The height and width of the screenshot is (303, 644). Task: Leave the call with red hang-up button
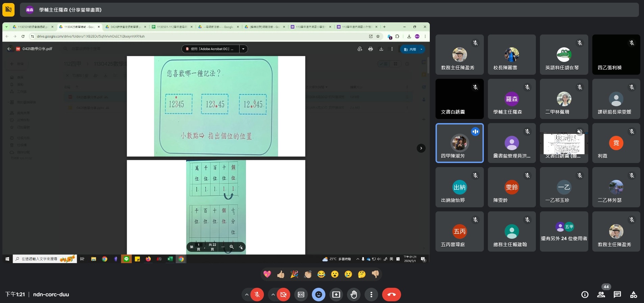(x=392, y=295)
